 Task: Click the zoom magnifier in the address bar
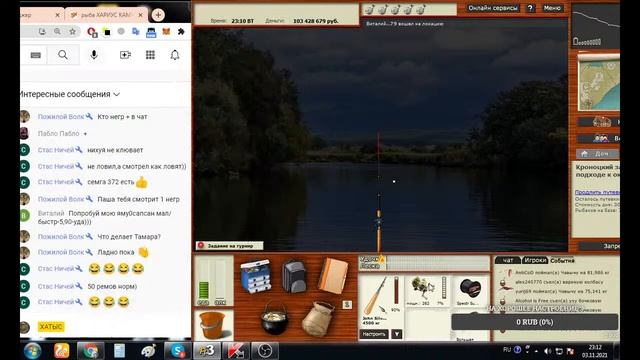[58, 31]
